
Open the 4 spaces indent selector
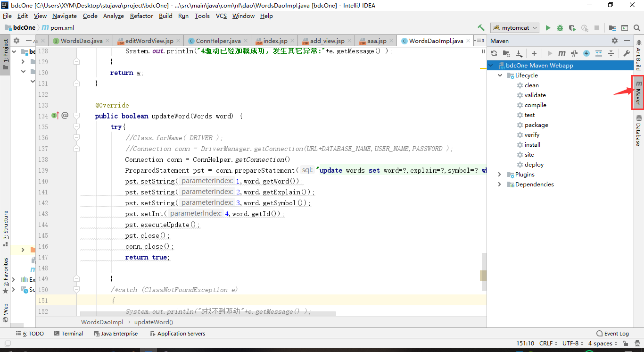pos(603,344)
